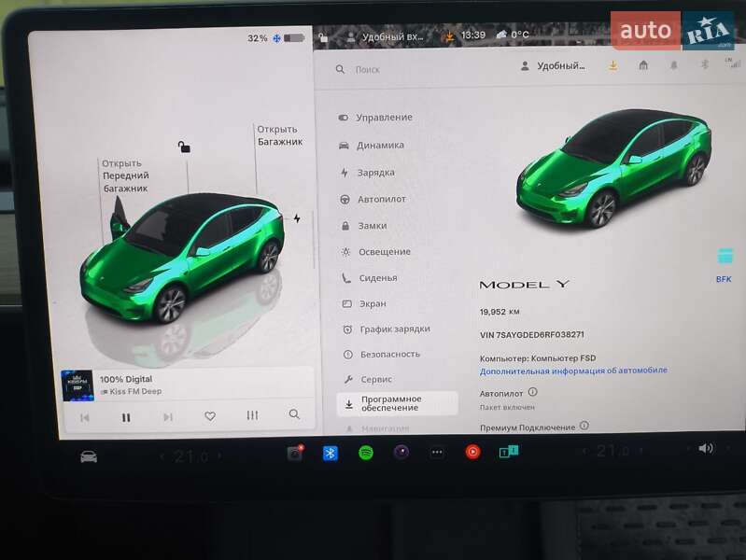Open the Сиденья settings section

coord(370,278)
